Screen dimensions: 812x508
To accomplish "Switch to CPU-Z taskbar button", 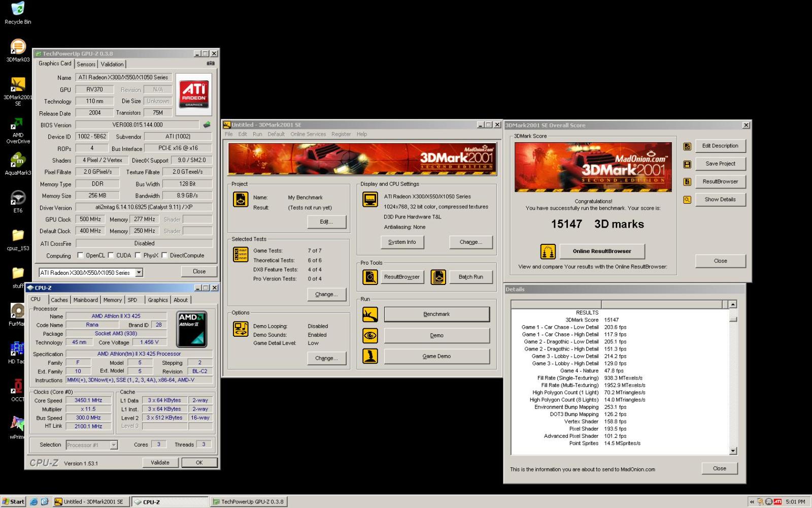I will pyautogui.click(x=170, y=501).
